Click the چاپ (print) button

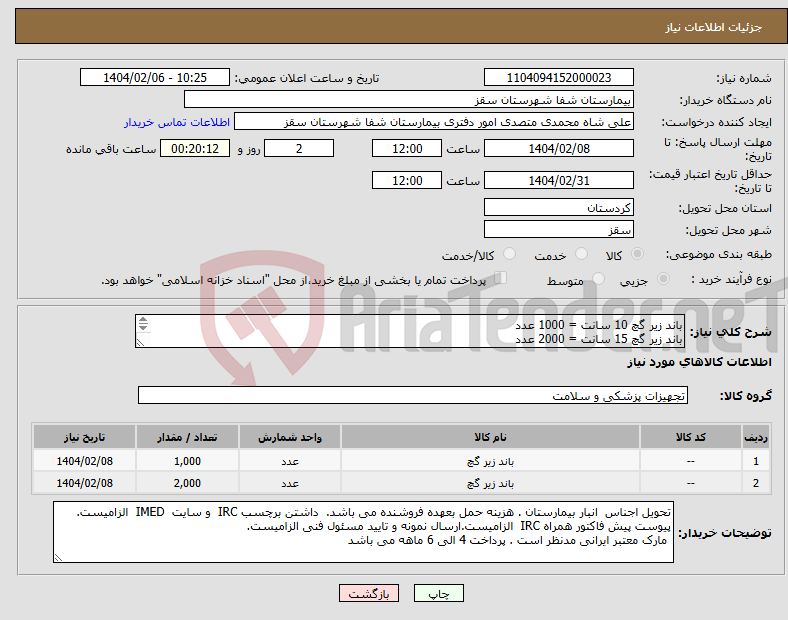click(438, 593)
